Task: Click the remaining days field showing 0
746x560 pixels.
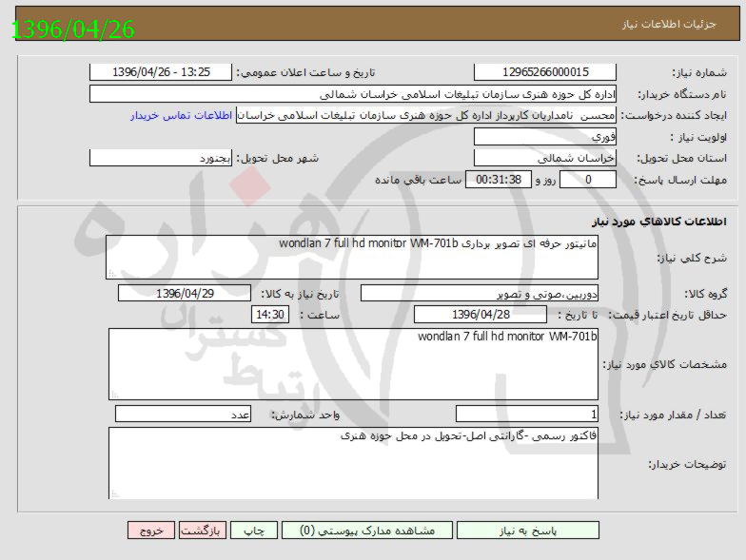Action: click(588, 180)
